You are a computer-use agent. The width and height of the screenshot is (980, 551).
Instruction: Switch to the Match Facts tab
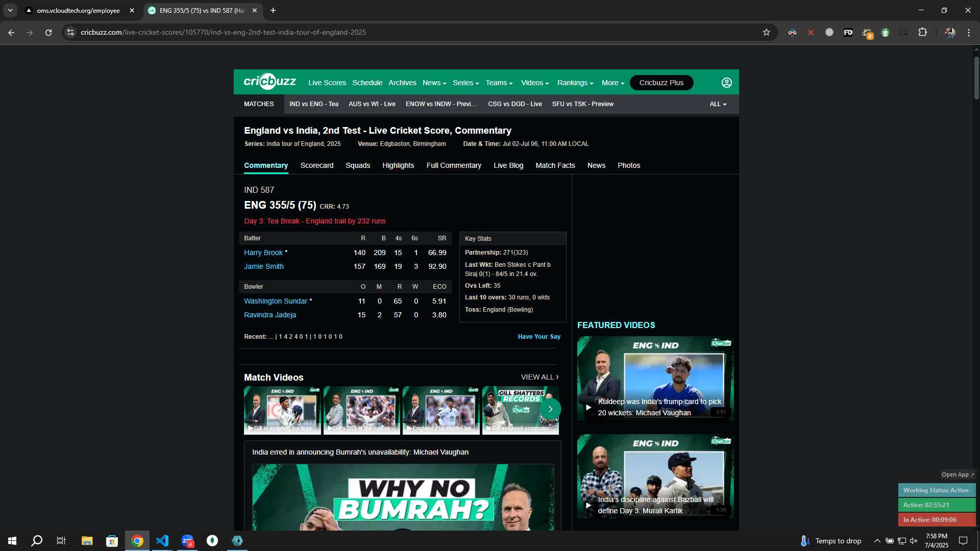pos(555,165)
